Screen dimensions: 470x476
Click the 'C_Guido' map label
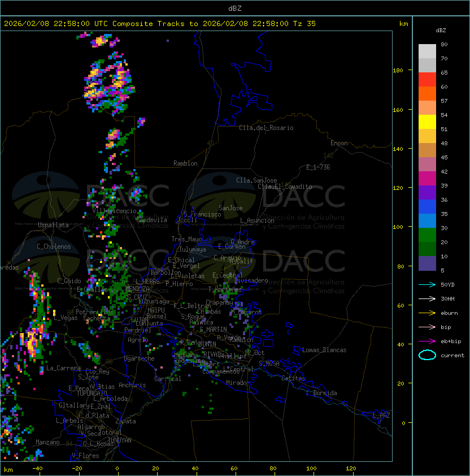(69, 281)
